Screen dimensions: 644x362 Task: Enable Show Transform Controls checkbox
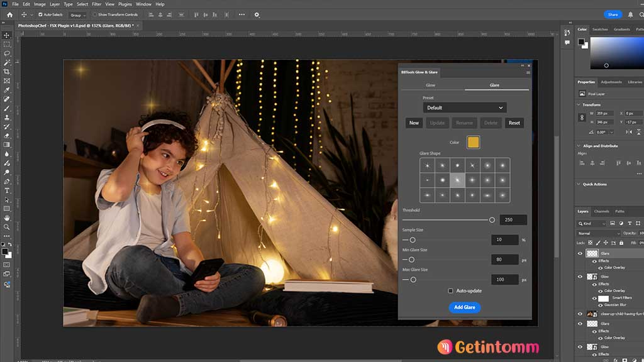tap(95, 15)
